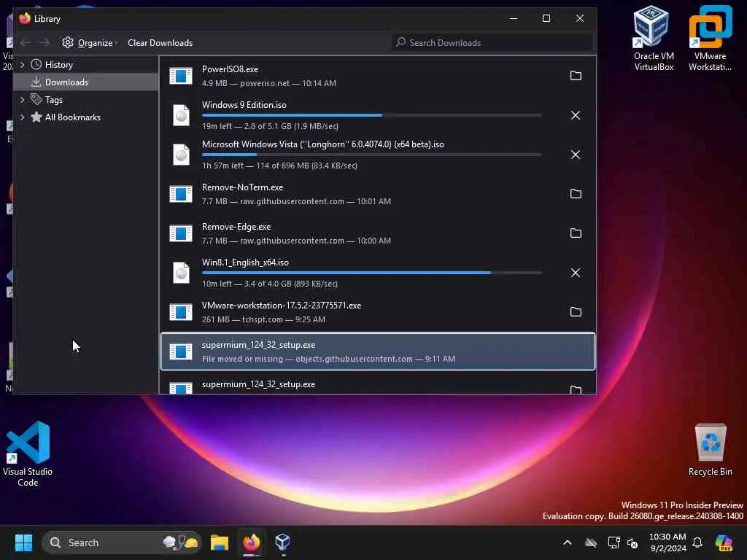
Task: Click the forward arrow in Library toolbar
Action: pos(44,43)
